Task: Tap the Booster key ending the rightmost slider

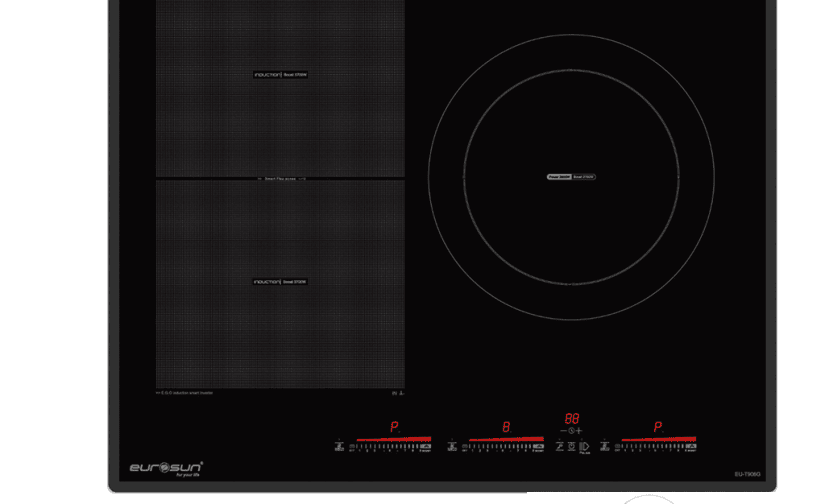Action: (691, 447)
